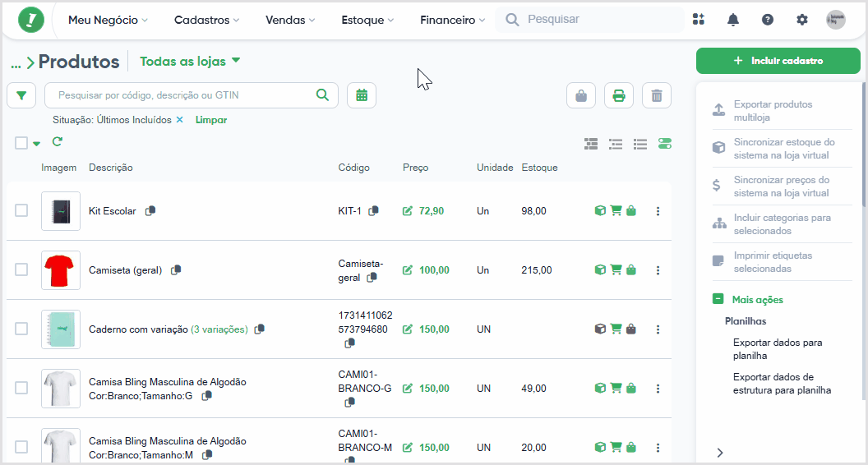
Task: Open the settings gear icon
Action: click(x=802, y=20)
